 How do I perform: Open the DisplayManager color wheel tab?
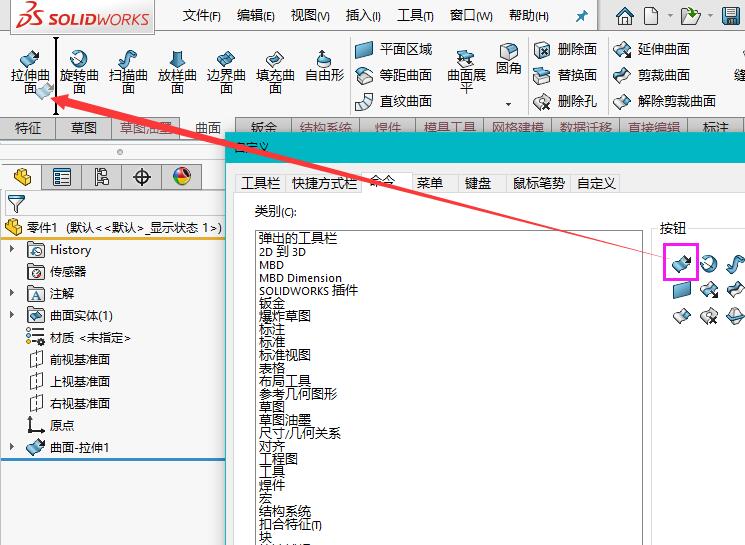(x=181, y=177)
